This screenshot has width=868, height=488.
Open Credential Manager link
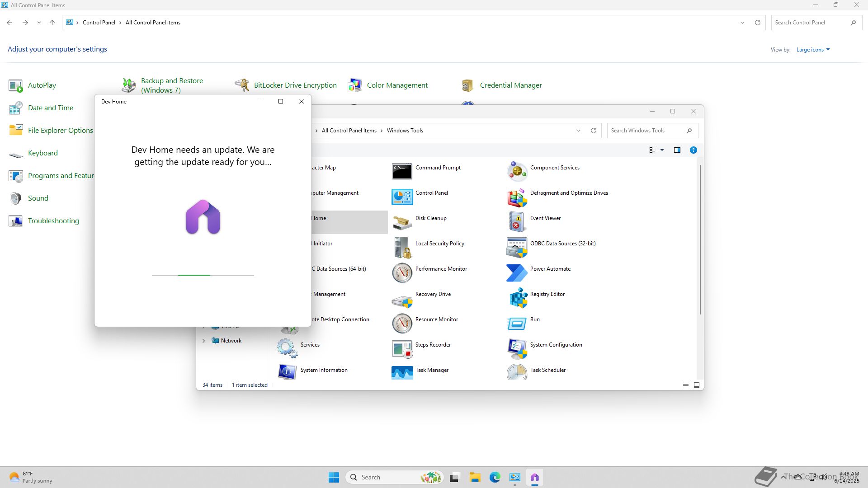(x=510, y=85)
